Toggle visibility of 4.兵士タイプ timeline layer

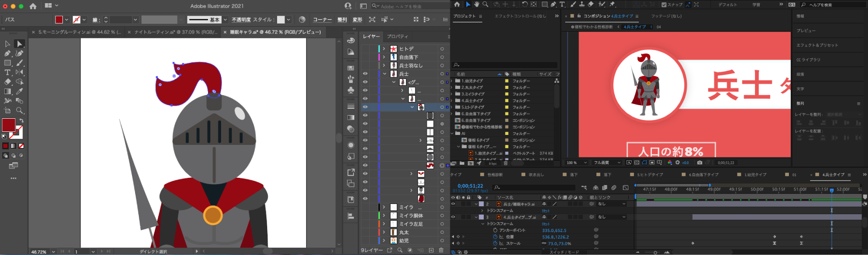tap(453, 217)
